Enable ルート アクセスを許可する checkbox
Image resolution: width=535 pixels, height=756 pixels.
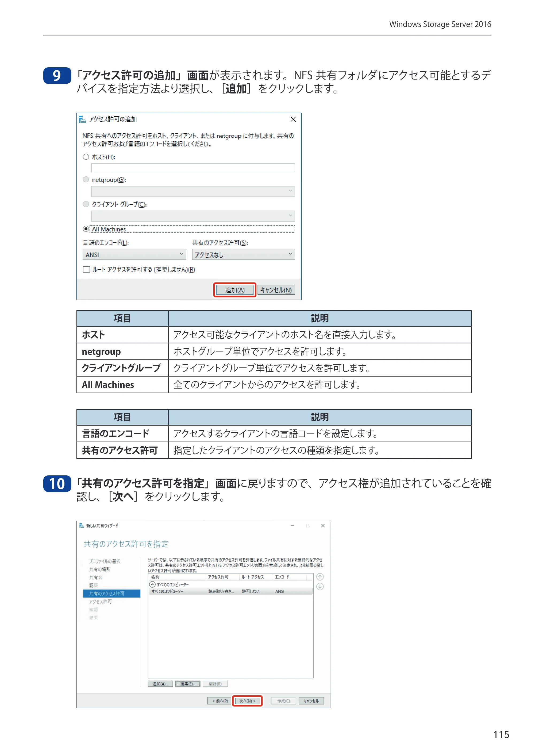[x=87, y=269]
